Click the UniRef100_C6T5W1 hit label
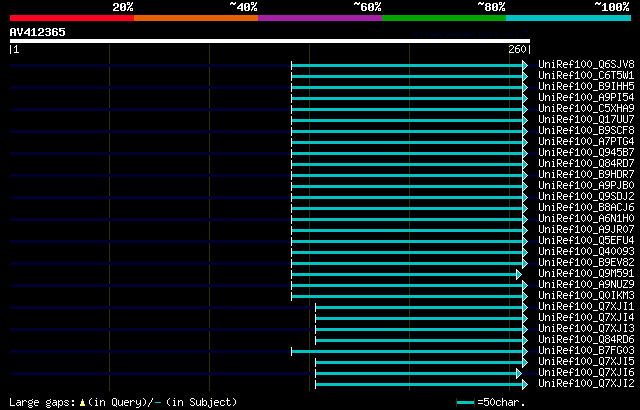 tap(586, 75)
